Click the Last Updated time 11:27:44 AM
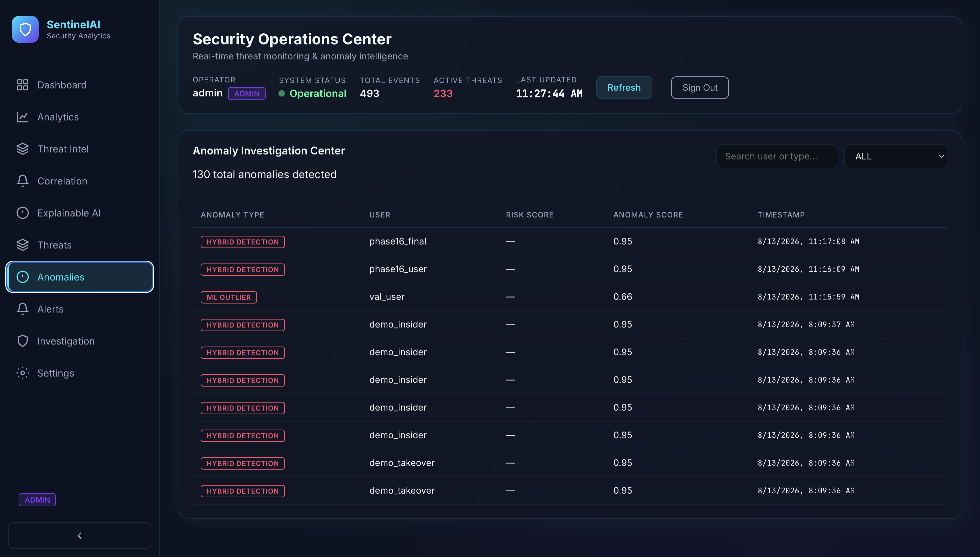 (x=549, y=93)
